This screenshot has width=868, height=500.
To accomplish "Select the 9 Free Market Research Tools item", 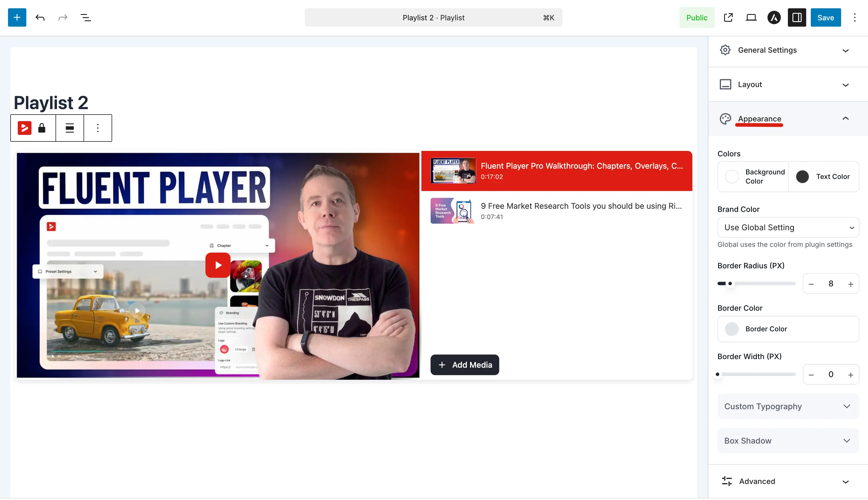I will pyautogui.click(x=556, y=211).
